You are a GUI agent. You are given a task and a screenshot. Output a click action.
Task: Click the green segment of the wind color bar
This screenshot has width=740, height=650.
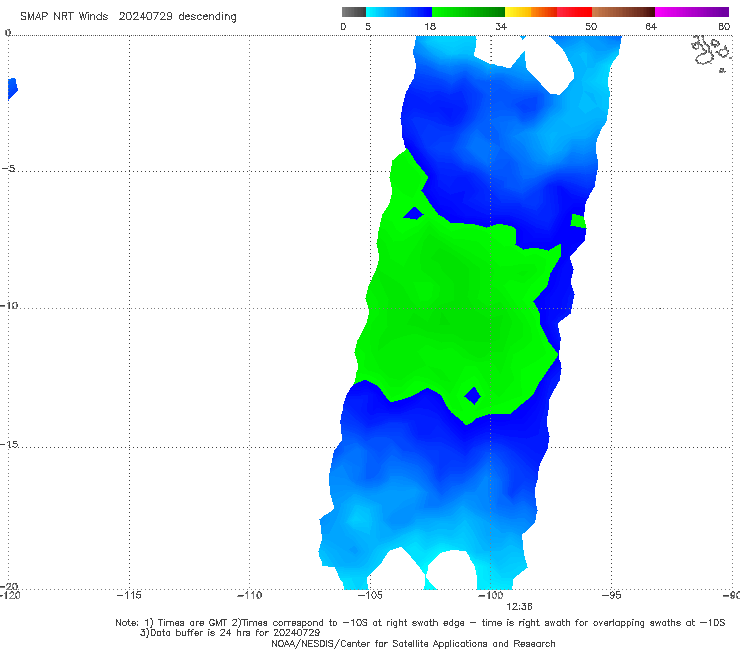coord(468,12)
